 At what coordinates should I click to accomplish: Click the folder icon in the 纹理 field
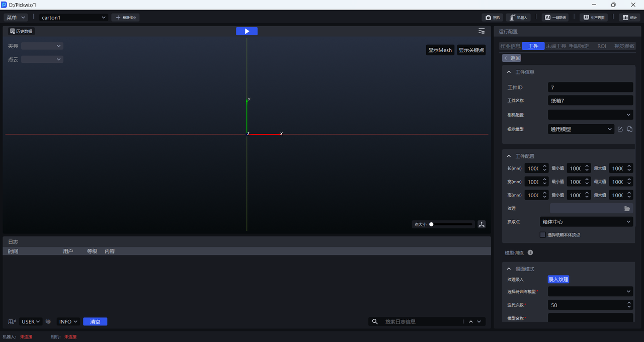[x=627, y=208]
